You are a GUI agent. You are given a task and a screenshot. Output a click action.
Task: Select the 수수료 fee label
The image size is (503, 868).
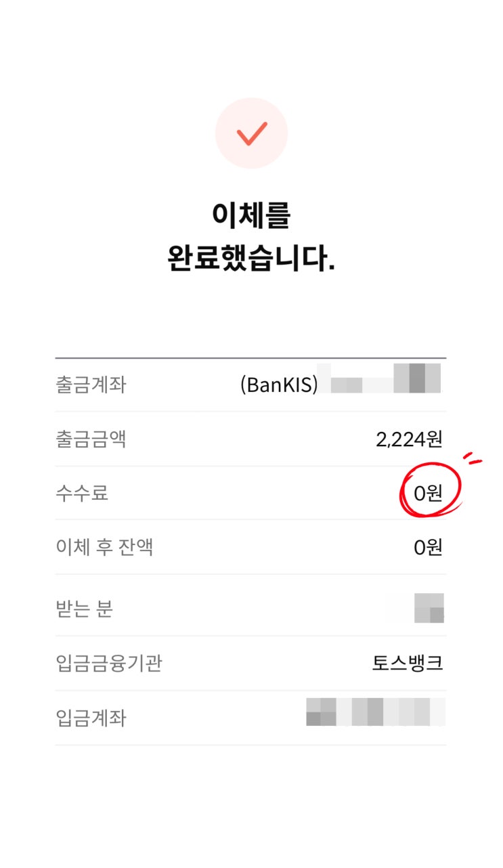[x=82, y=493]
